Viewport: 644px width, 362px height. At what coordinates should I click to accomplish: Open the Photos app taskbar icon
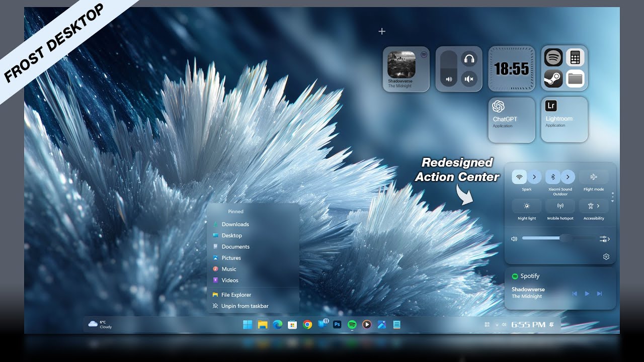pyautogui.click(x=382, y=325)
